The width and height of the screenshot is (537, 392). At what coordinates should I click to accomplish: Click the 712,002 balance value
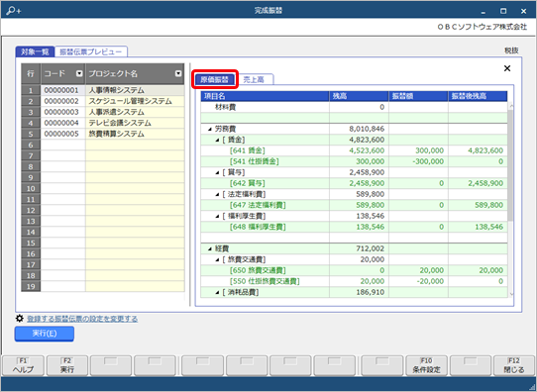(371, 248)
